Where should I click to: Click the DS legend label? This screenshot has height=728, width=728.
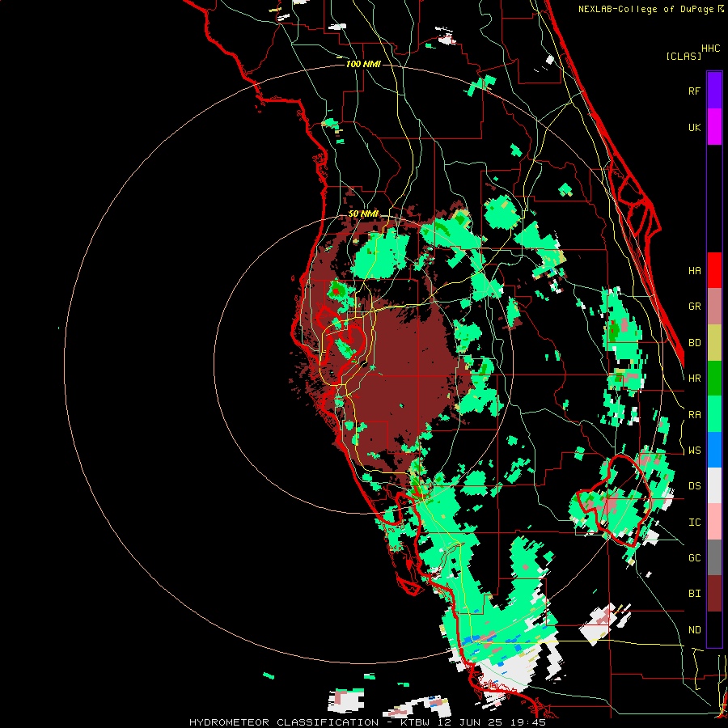[x=694, y=486]
